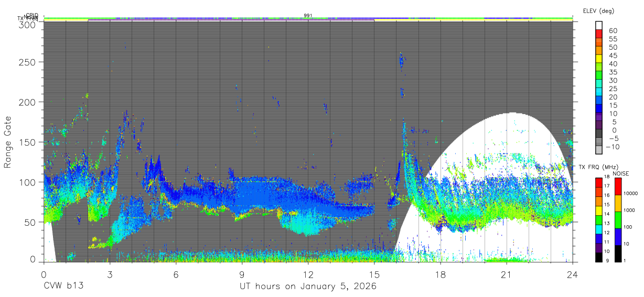Screen dimensions: 644x297
Task: Click the 1 label on the NOISE scale
Action: click(625, 260)
